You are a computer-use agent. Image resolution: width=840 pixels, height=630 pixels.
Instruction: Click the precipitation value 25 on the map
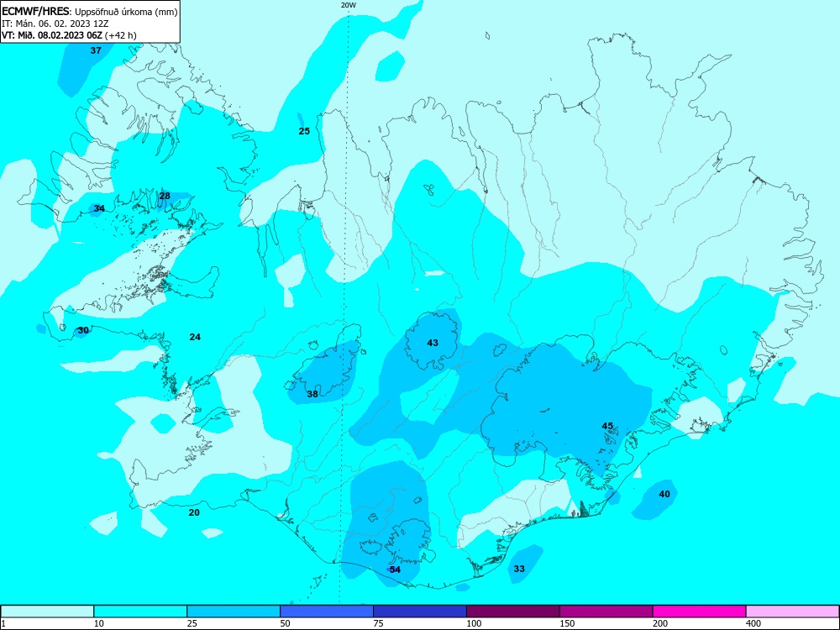click(304, 131)
